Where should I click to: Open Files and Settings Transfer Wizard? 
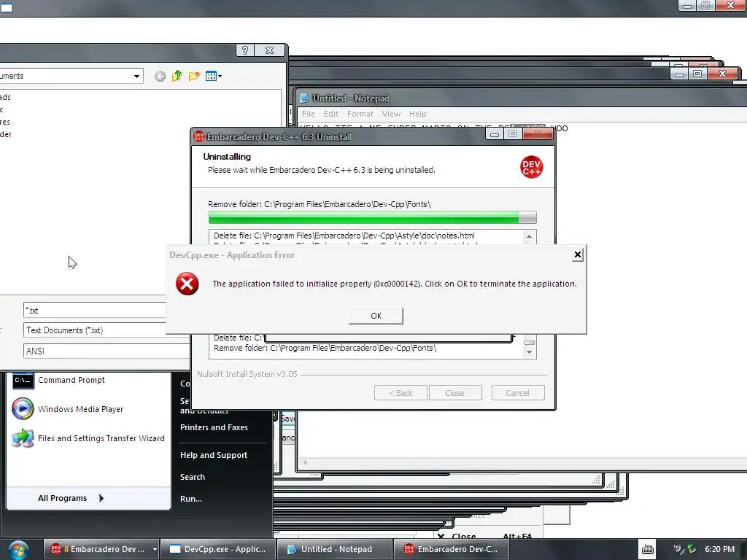(x=88, y=438)
